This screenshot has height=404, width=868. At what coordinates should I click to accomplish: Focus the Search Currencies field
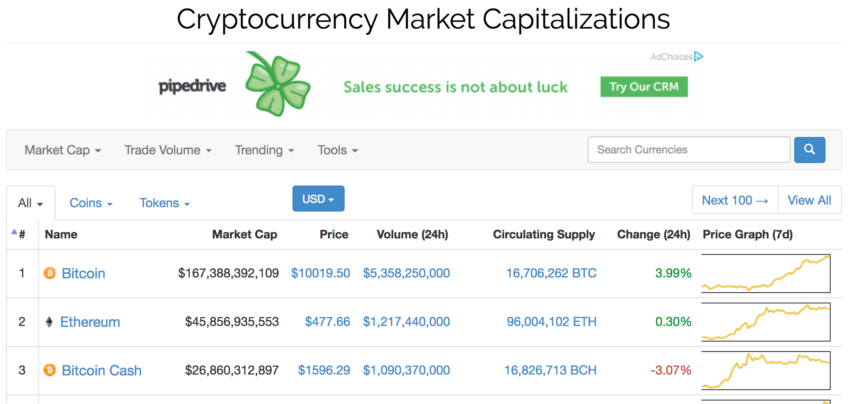pyautogui.click(x=688, y=150)
